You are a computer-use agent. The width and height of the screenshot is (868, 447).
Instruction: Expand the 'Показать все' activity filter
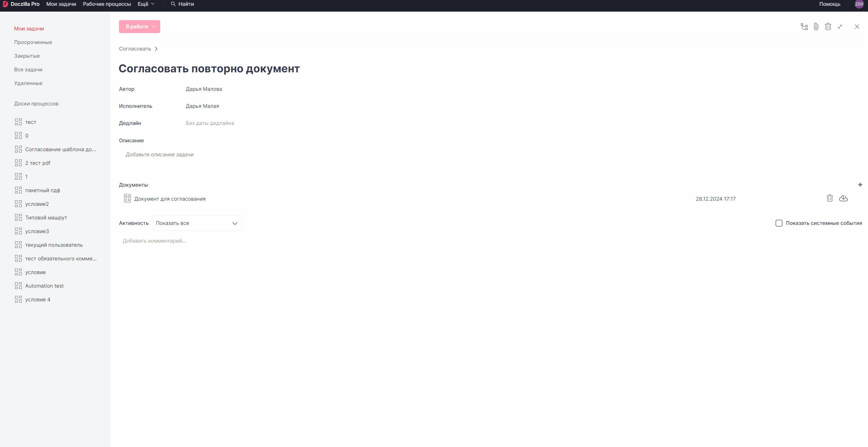[x=197, y=223]
